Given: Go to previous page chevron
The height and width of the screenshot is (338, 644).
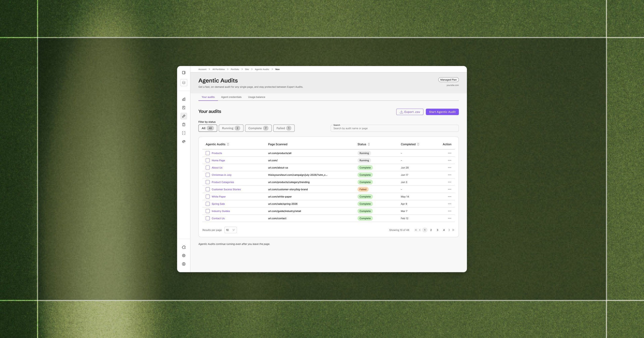Looking at the screenshot, I should tap(420, 230).
